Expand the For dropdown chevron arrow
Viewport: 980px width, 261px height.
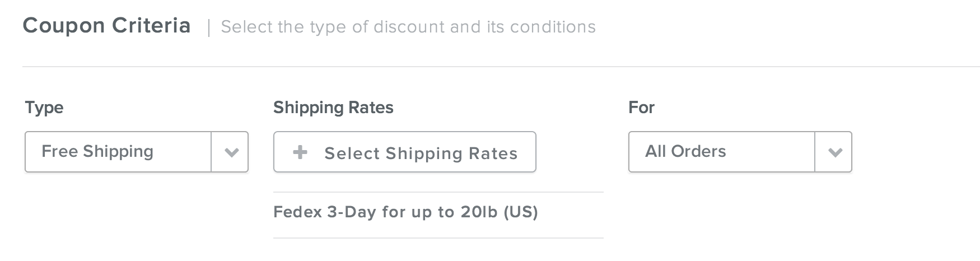click(834, 152)
